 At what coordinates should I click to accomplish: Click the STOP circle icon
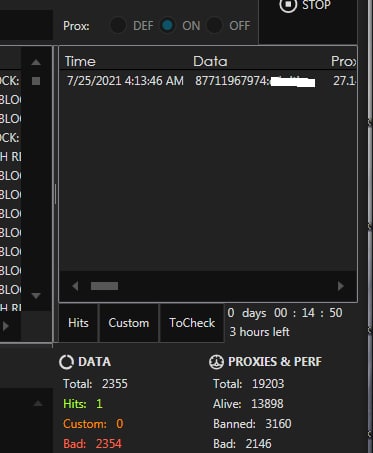pyautogui.click(x=288, y=5)
